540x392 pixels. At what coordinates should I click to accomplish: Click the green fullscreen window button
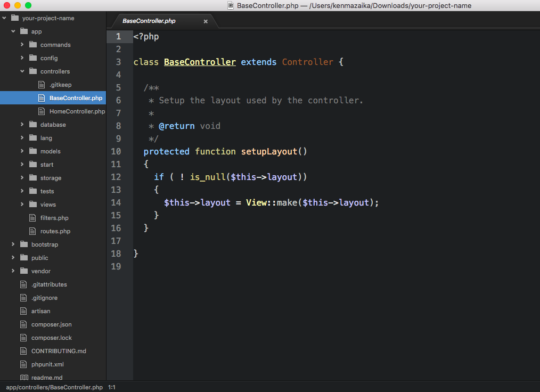point(28,5)
